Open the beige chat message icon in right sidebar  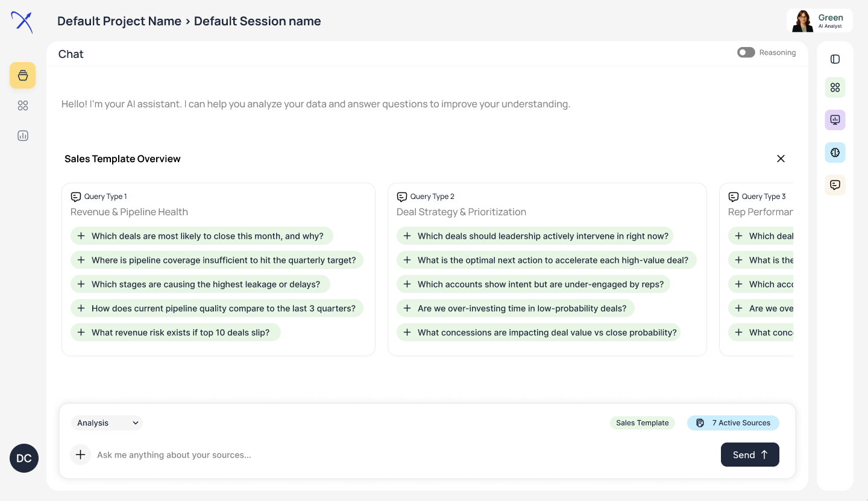(x=835, y=185)
